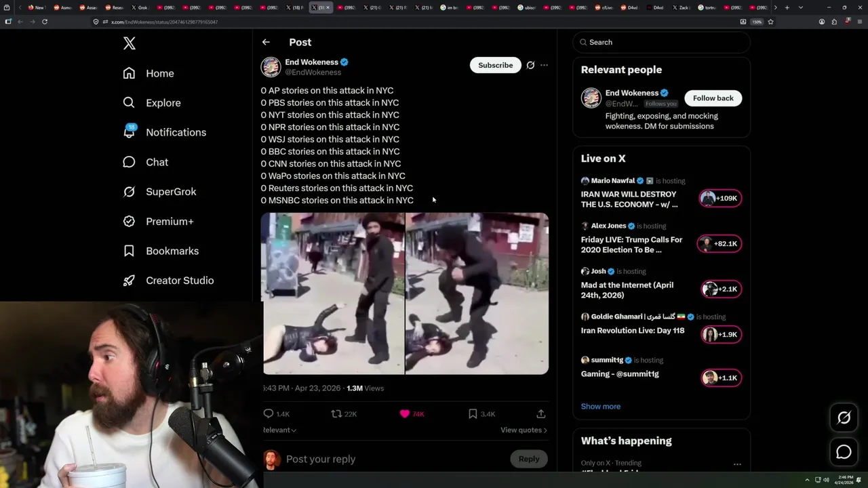Open the browser tab list dropdown

tap(801, 7)
